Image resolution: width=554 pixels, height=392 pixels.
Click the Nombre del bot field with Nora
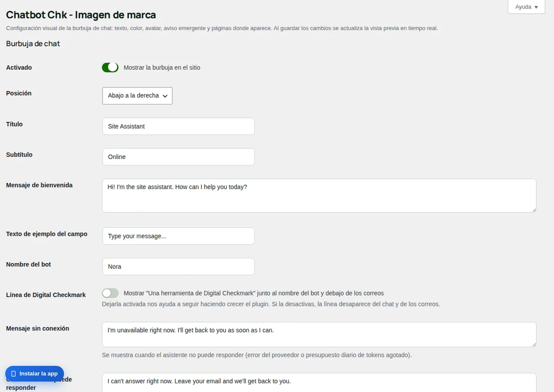coord(178,266)
